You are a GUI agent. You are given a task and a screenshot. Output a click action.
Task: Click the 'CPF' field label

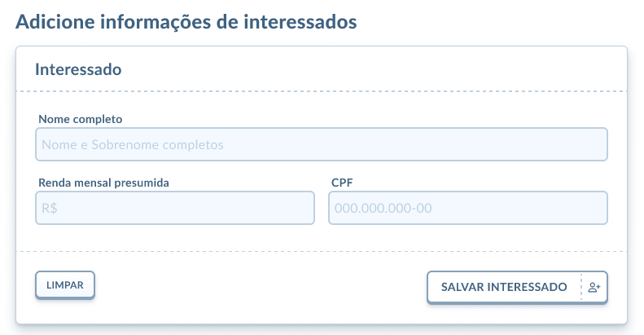coord(341,183)
